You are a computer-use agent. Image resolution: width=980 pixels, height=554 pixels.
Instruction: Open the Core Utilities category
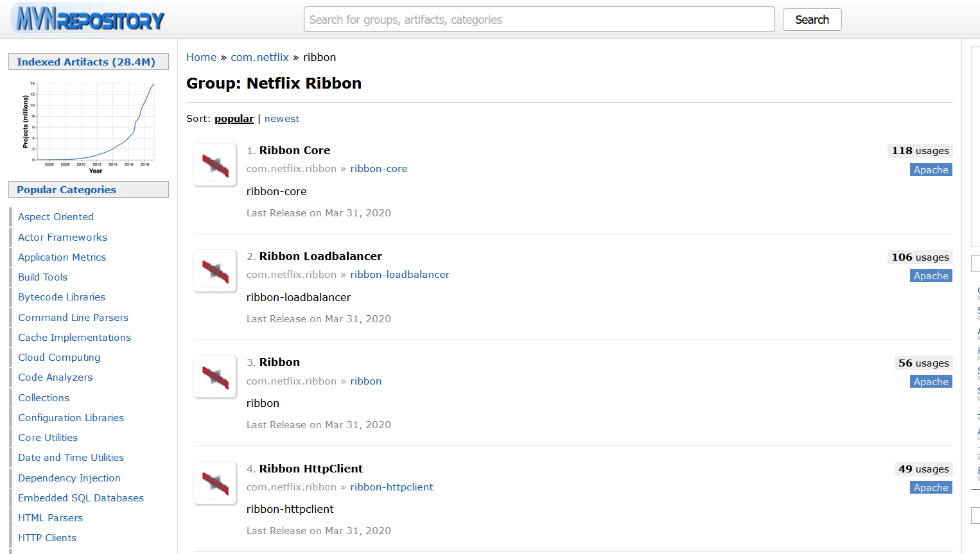pyautogui.click(x=48, y=438)
